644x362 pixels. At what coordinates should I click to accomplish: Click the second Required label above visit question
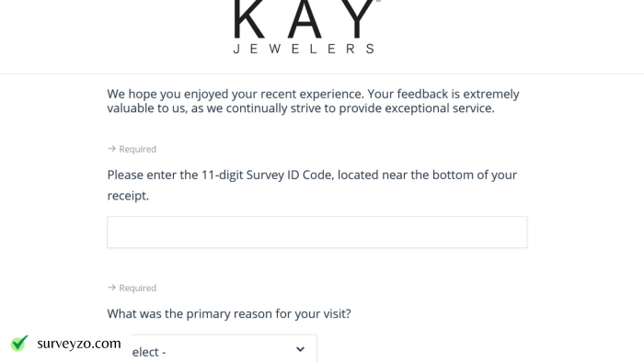tap(138, 288)
